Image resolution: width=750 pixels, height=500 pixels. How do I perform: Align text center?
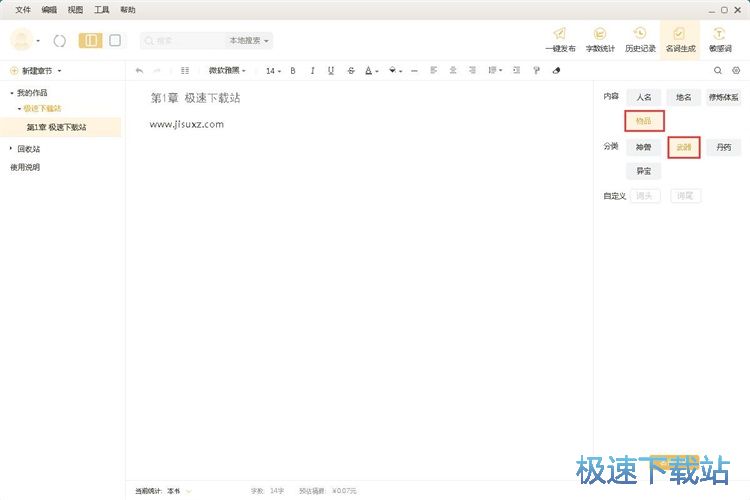(452, 70)
